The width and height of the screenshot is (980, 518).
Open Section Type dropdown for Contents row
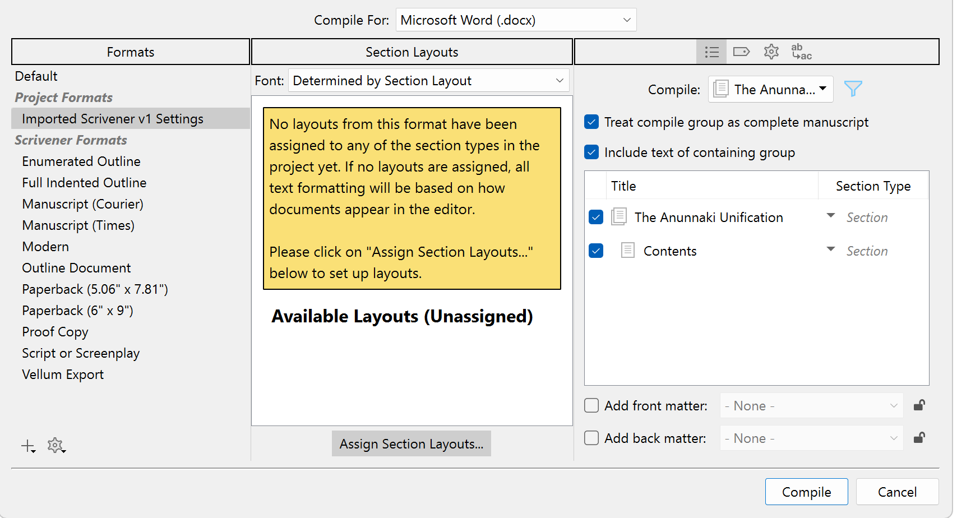[831, 249]
